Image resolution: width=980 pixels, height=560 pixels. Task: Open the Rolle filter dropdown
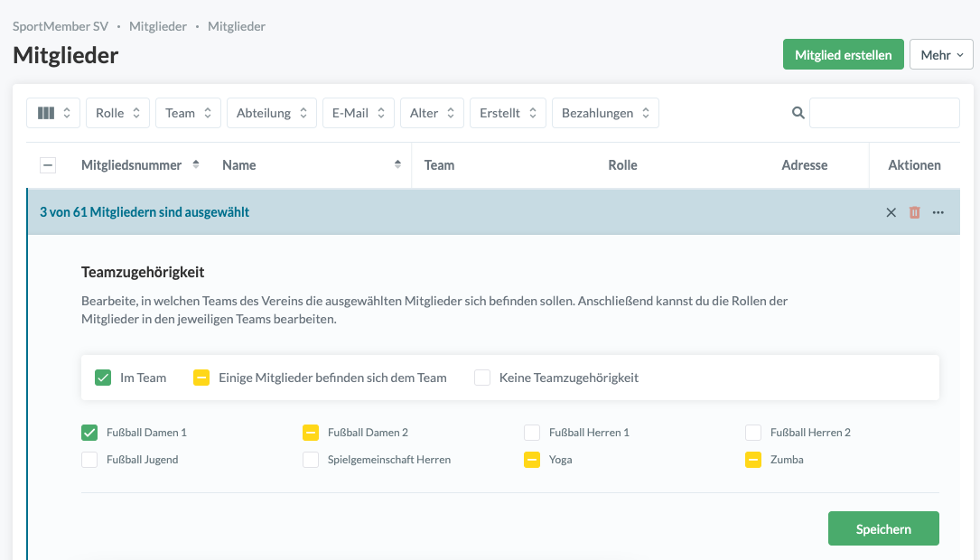117,113
